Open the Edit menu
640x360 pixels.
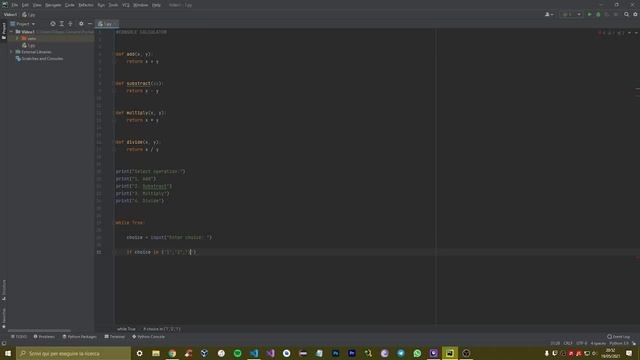[25, 5]
